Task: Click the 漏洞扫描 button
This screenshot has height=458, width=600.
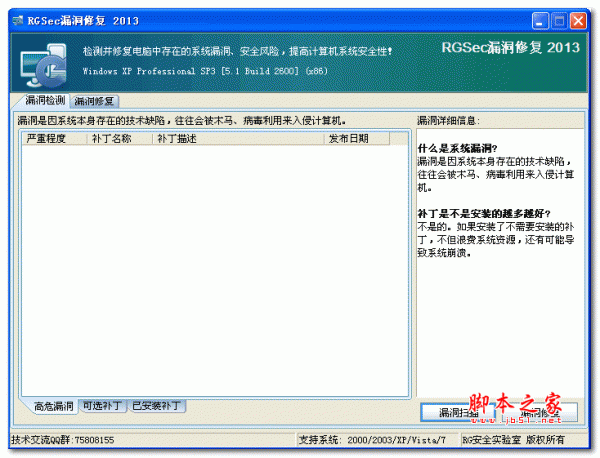Action: pyautogui.click(x=458, y=412)
